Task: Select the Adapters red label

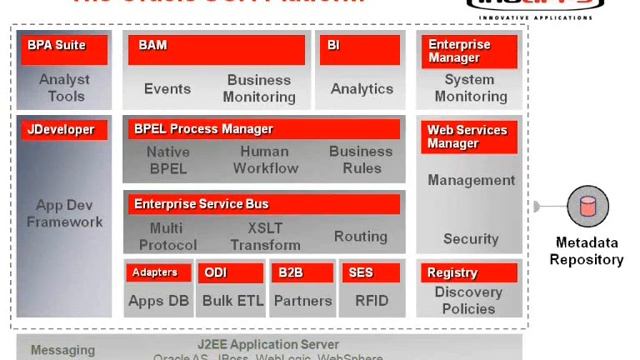Action: [x=159, y=273]
